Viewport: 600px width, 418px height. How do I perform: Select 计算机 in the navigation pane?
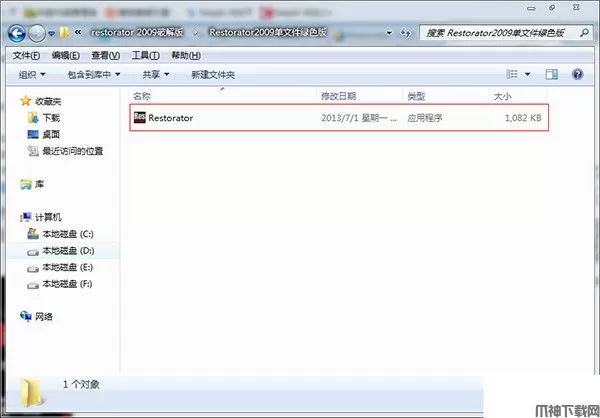coord(48,217)
